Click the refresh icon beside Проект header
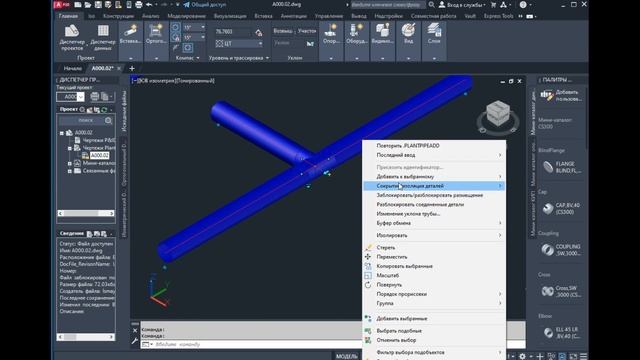The image size is (640, 360). tap(104, 109)
